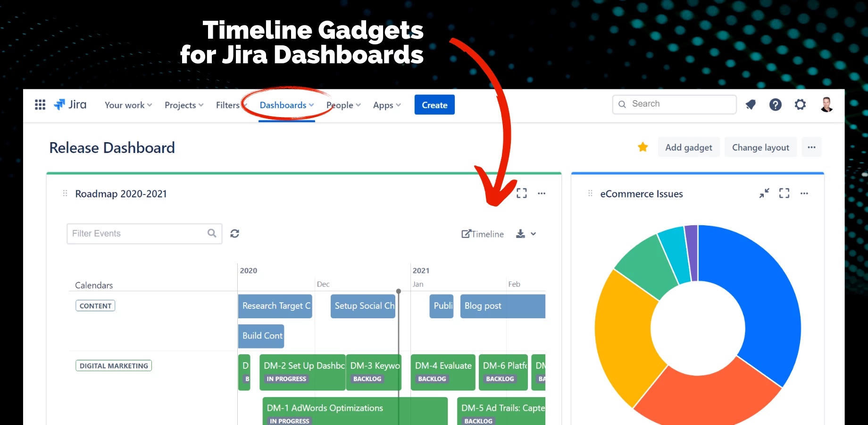The width and height of the screenshot is (868, 425).
Task: Open the Dashboards menu
Action: click(x=287, y=105)
